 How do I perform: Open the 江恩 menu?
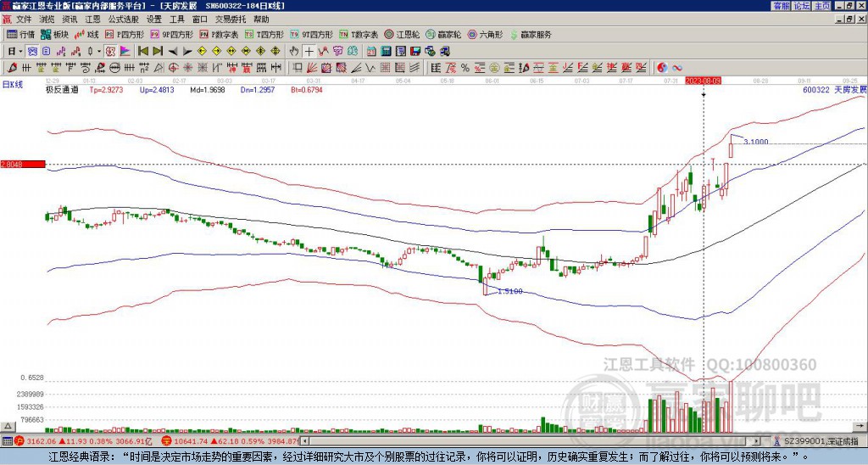click(93, 20)
